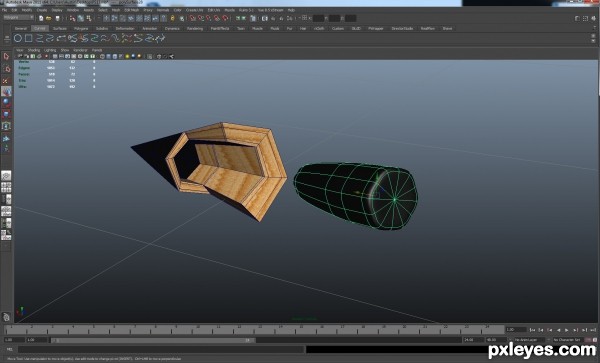Screen dimensions: 600x363
Task: Show the Channel Box sidebar icon
Action: coord(593,18)
